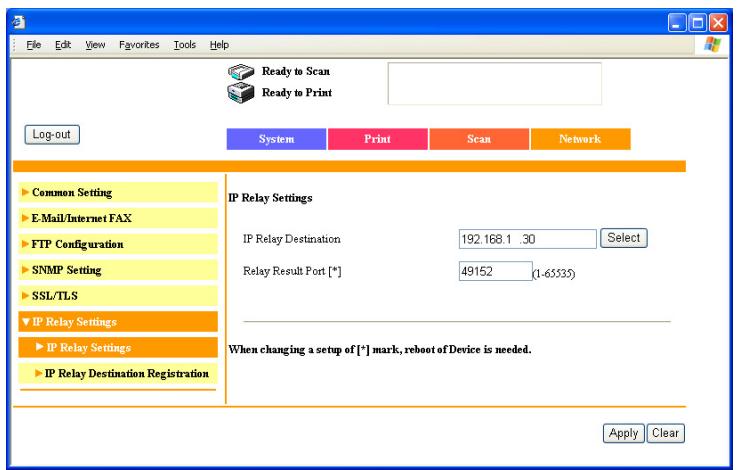Expand the SSL/TLS section
This screenshot has width=737, height=470.
click(118, 296)
